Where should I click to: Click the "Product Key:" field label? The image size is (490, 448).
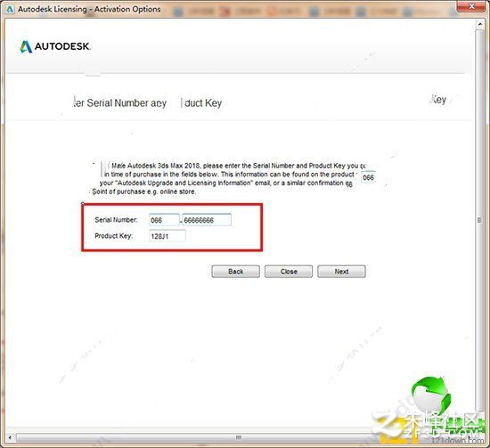(114, 236)
